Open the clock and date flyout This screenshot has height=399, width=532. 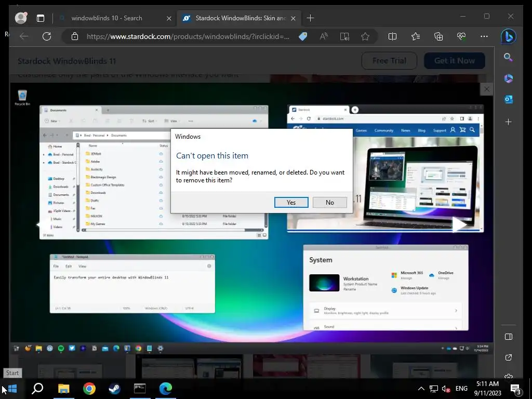coord(487,389)
